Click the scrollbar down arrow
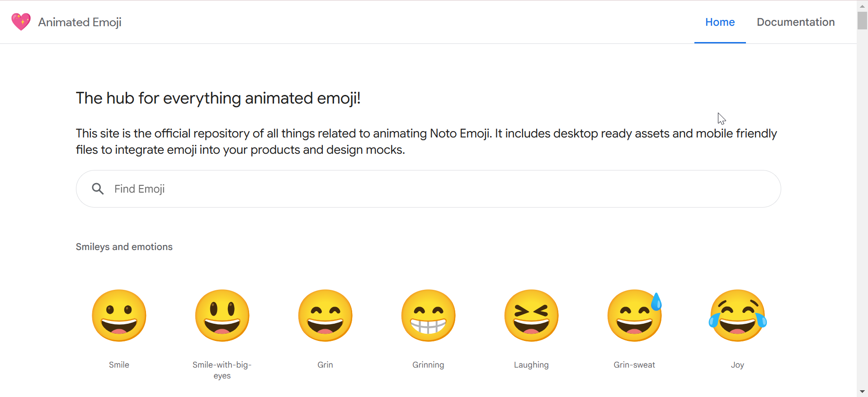Image resolution: width=868 pixels, height=397 pixels. [x=862, y=392]
